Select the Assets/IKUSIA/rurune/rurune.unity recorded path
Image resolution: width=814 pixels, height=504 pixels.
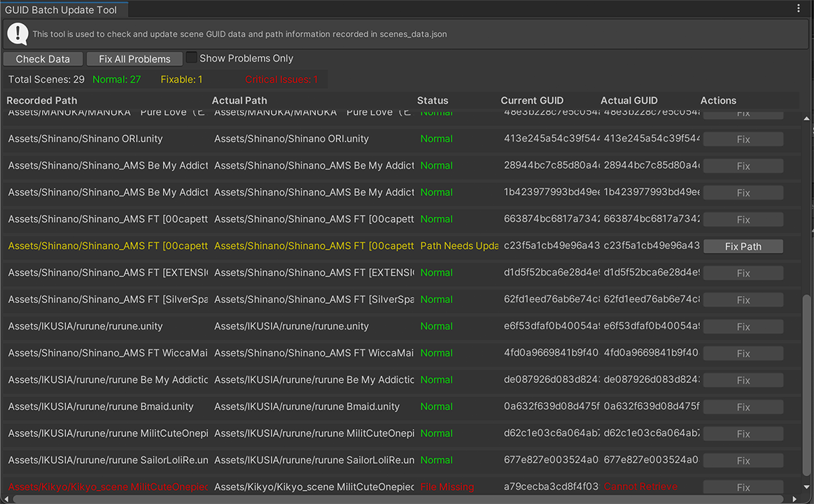85,326
